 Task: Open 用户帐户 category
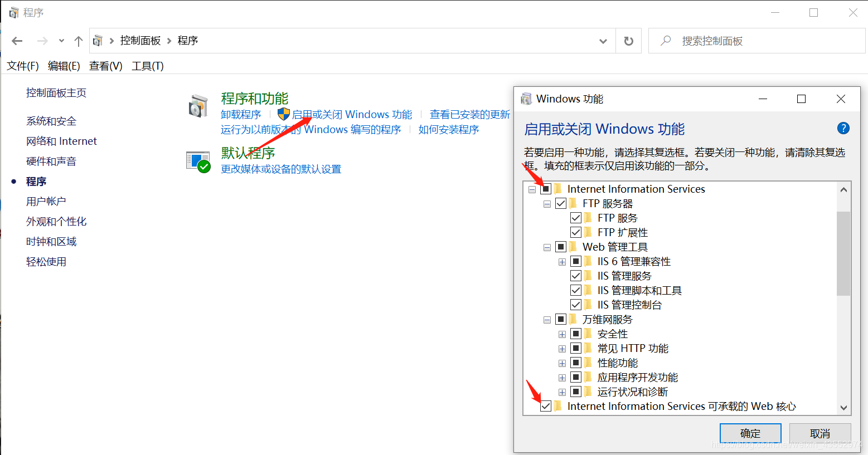pyautogui.click(x=46, y=201)
